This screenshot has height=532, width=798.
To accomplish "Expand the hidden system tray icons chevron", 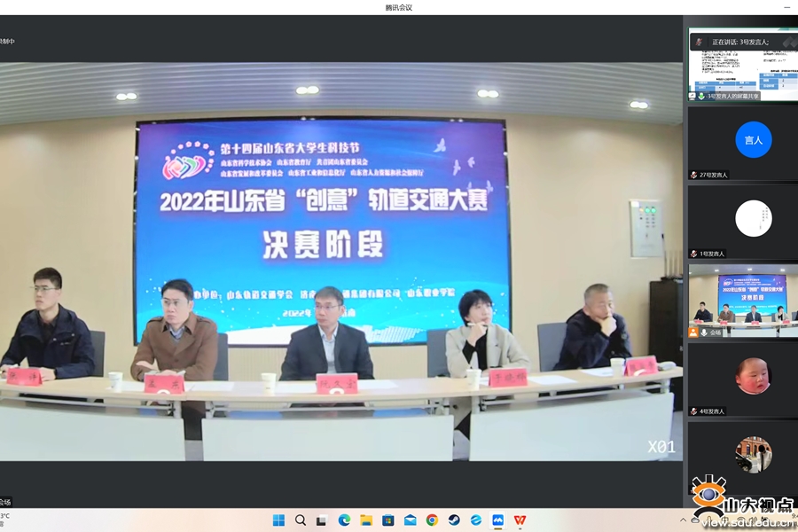I will click(x=683, y=520).
